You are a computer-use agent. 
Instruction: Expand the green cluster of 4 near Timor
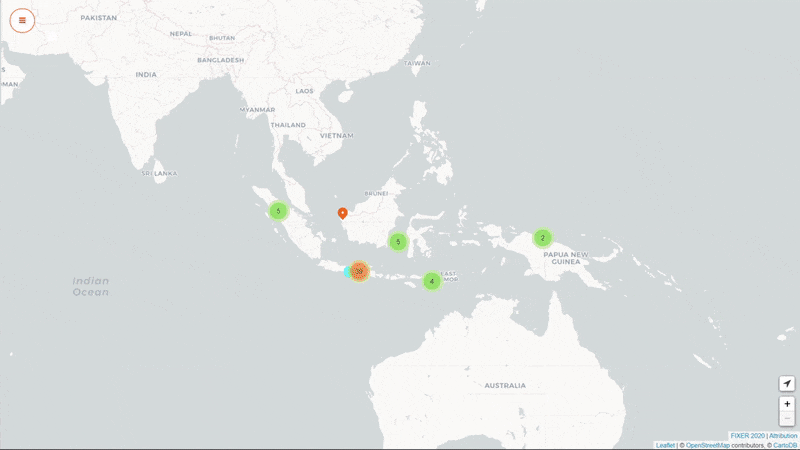point(431,281)
